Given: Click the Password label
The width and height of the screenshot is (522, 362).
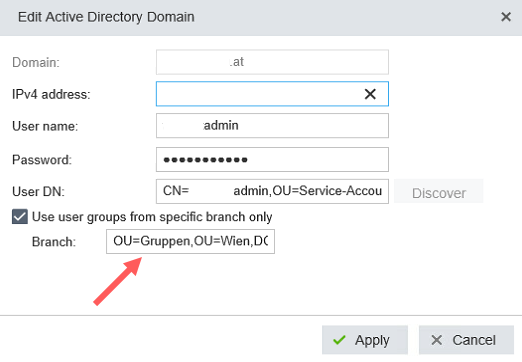Looking at the screenshot, I should pyautogui.click(x=42, y=160).
